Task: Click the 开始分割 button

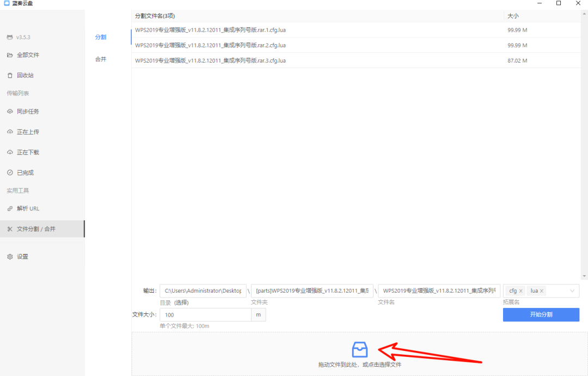Action: click(541, 314)
